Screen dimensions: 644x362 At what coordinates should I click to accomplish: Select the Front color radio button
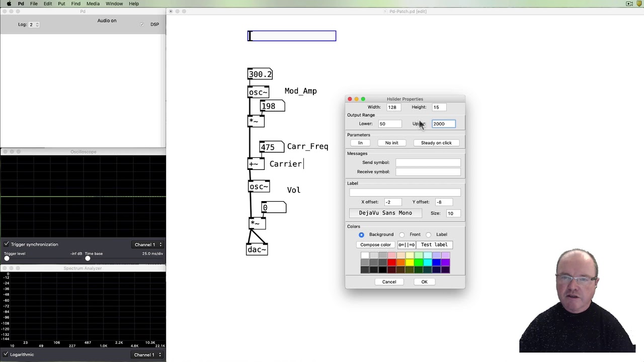click(401, 235)
